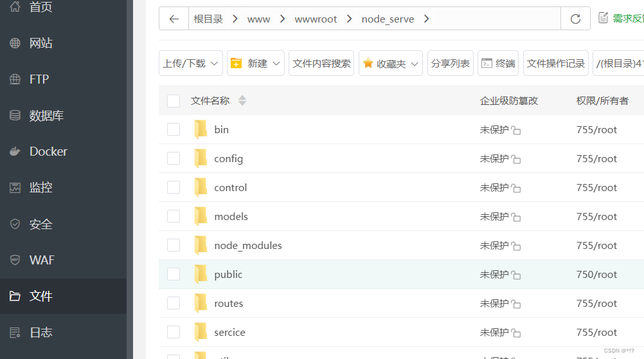This screenshot has height=359, width=644.
Task: Click lock icon for node_modules row
Action: (516, 246)
